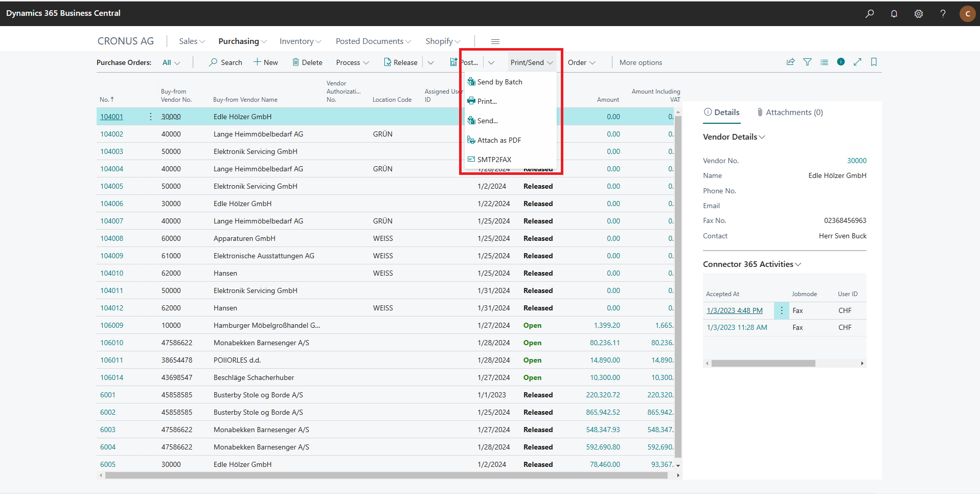Show row options for order 104001
Screen dimensions: 980x494
pos(150,117)
